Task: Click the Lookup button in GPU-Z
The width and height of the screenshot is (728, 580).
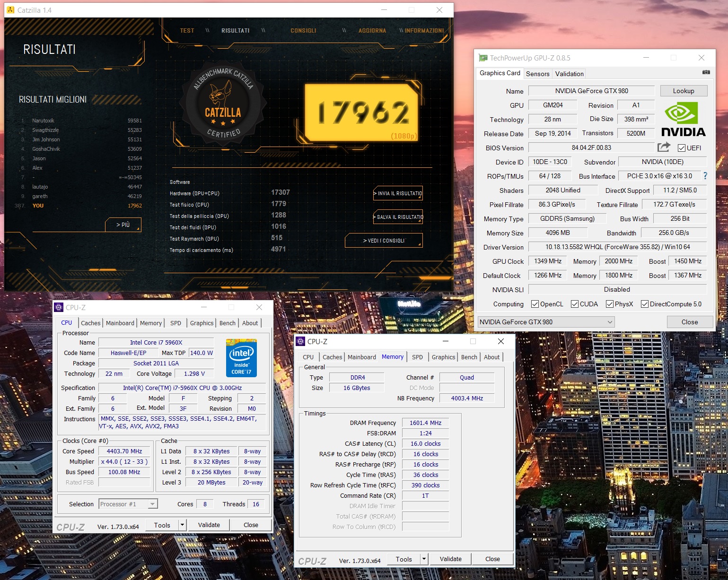Action: coord(684,91)
